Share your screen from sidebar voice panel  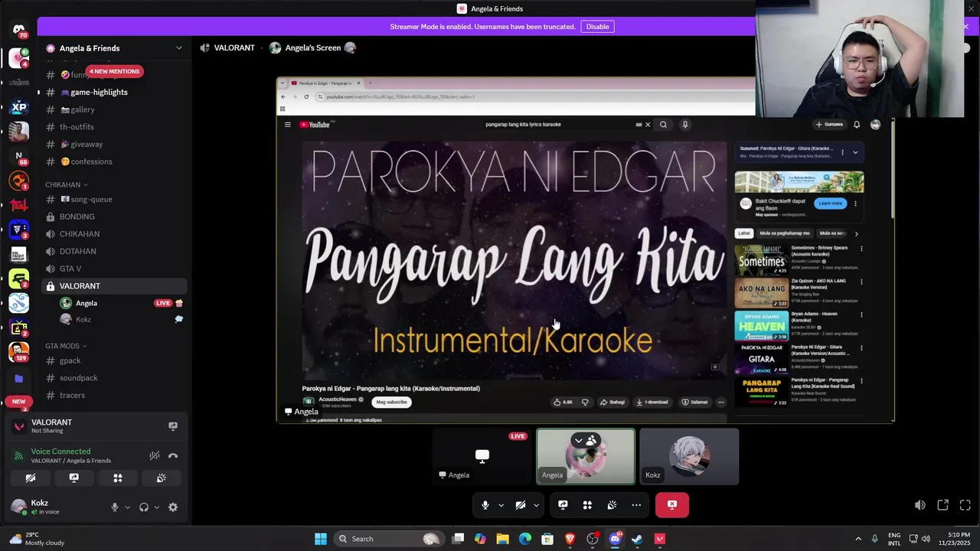(x=74, y=478)
